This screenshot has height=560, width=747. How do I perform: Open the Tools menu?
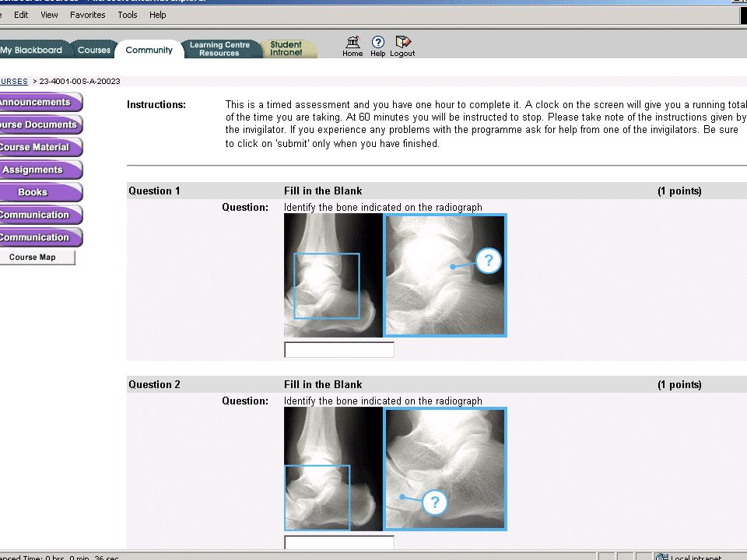[x=127, y=15]
